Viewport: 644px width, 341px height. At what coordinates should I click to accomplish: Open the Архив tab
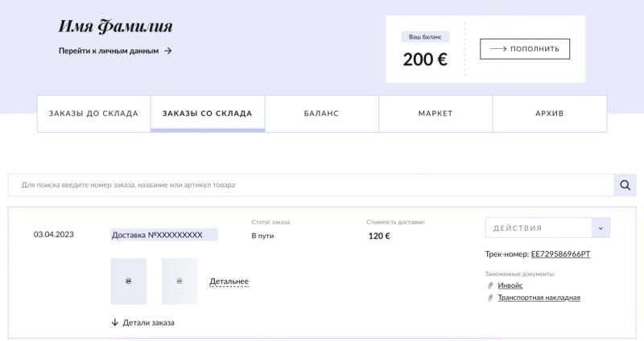(x=550, y=113)
